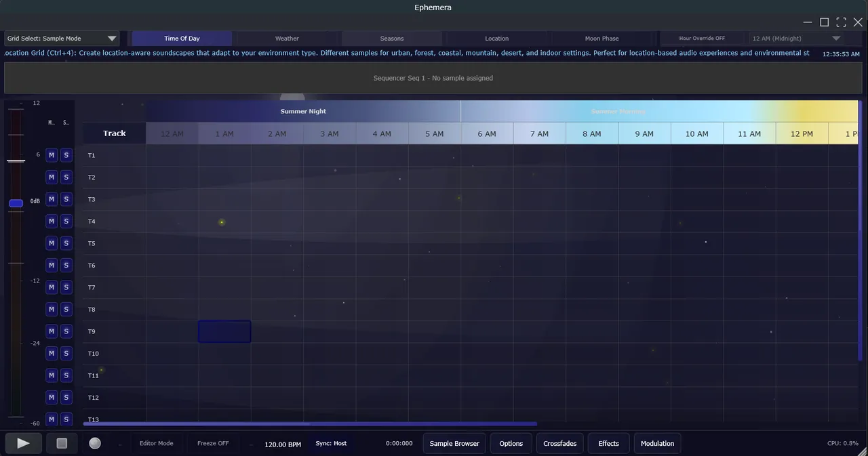Solo track T9
This screenshot has width=868, height=456.
pos(66,331)
